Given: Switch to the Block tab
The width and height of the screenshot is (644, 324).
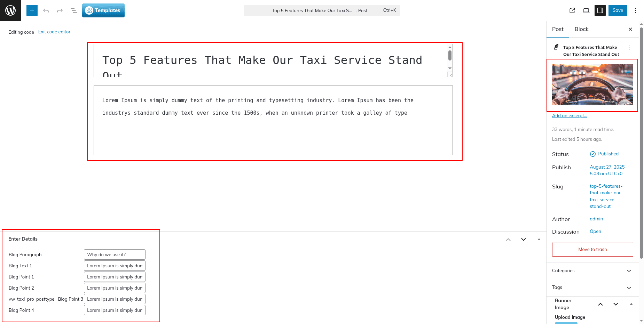Looking at the screenshot, I should click(x=581, y=29).
